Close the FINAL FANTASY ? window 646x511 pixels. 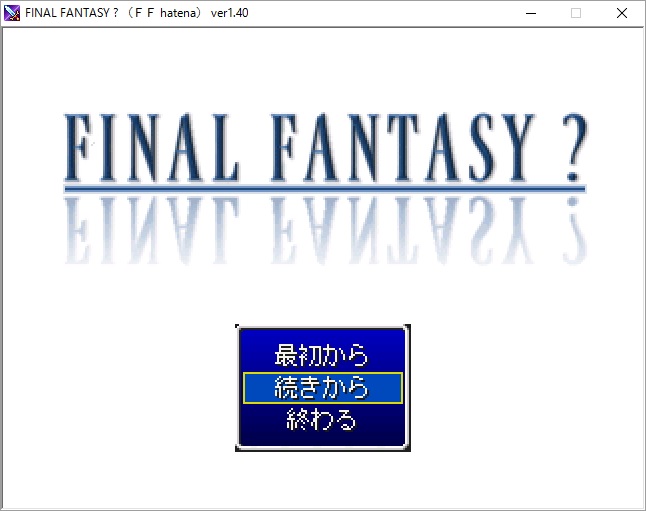[622, 13]
